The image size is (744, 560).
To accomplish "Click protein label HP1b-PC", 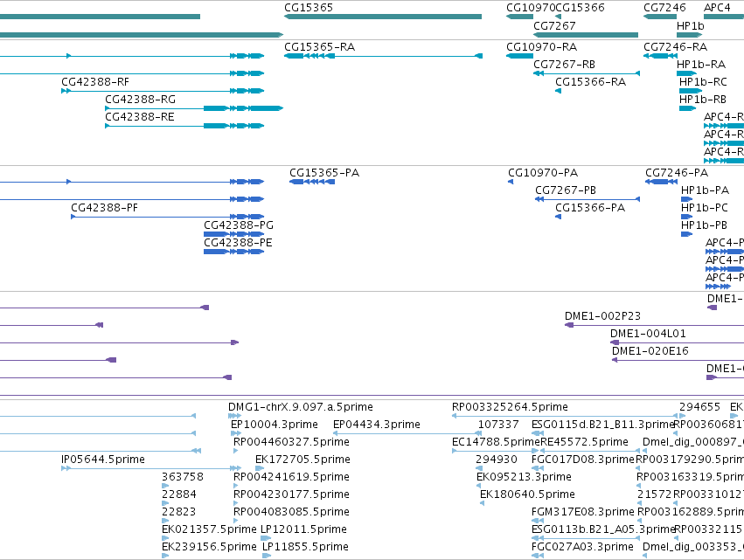I will coord(704,208).
